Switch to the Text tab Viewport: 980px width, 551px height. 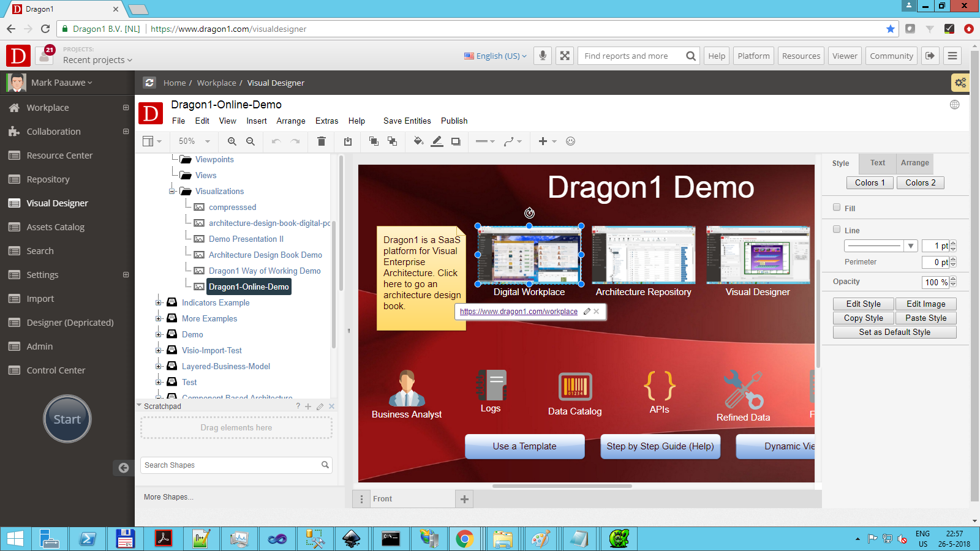point(878,163)
